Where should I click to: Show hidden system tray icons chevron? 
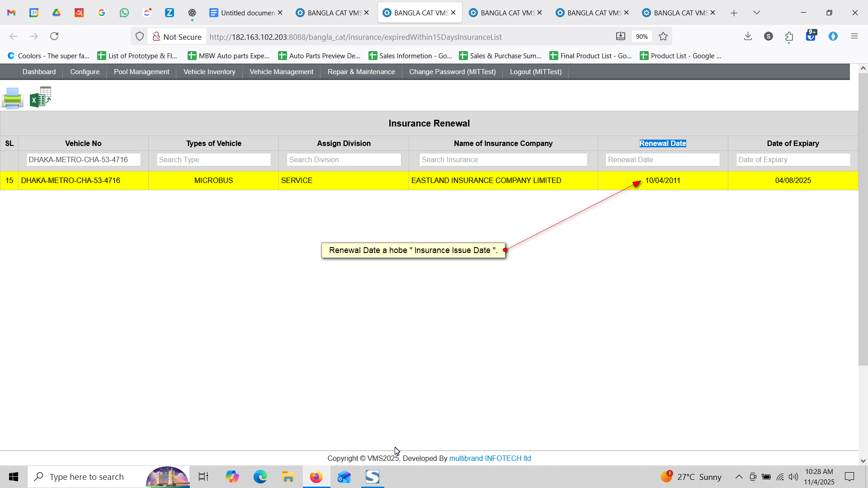point(739,477)
